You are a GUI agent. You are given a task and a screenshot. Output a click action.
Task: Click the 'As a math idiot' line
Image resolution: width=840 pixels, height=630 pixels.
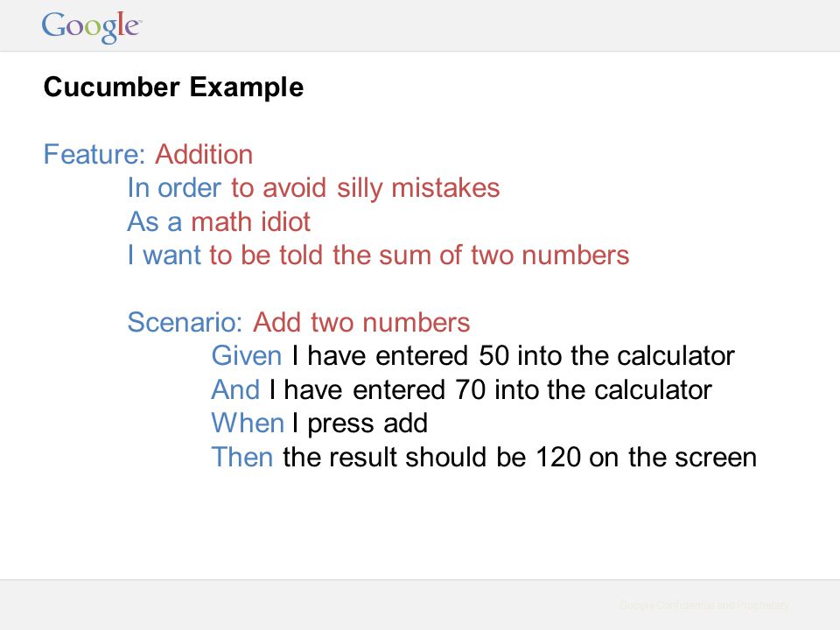pyautogui.click(x=219, y=221)
